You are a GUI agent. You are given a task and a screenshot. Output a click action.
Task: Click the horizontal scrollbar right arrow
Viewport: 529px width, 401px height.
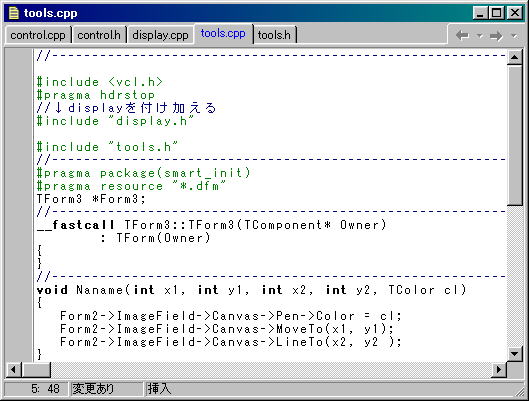499,370
